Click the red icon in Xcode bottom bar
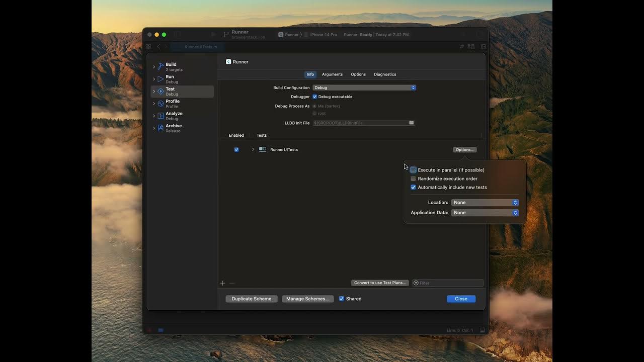 [149, 330]
